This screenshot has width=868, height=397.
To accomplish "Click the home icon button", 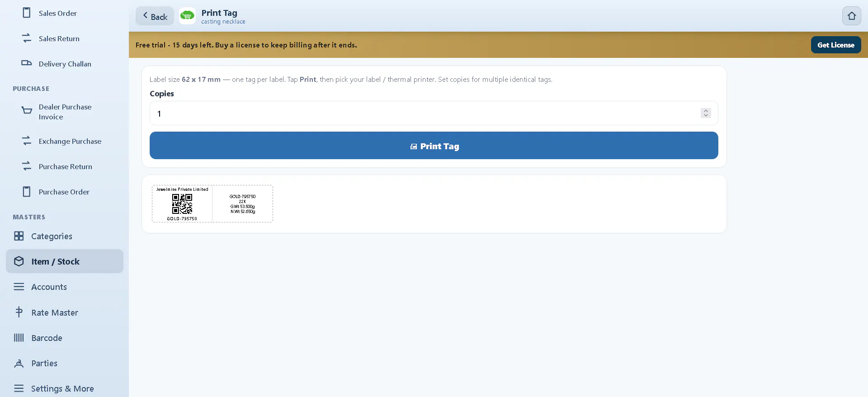I will (x=852, y=16).
